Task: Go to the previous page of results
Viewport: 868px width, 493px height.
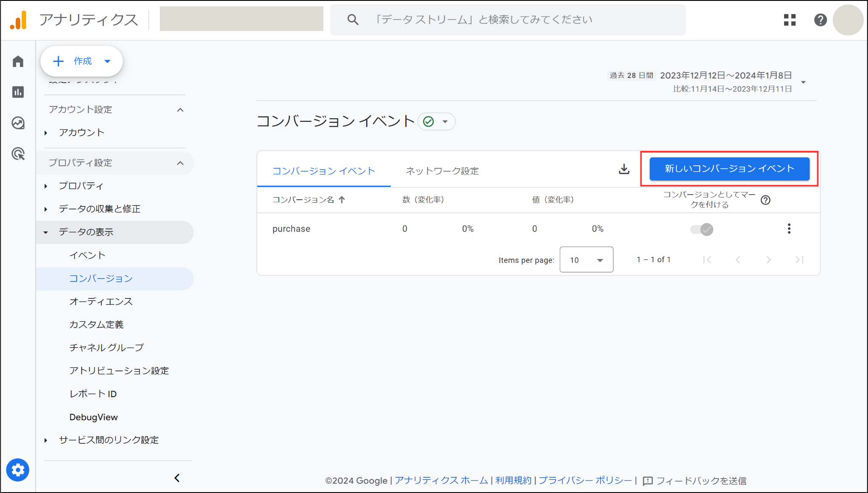Action: click(x=738, y=260)
